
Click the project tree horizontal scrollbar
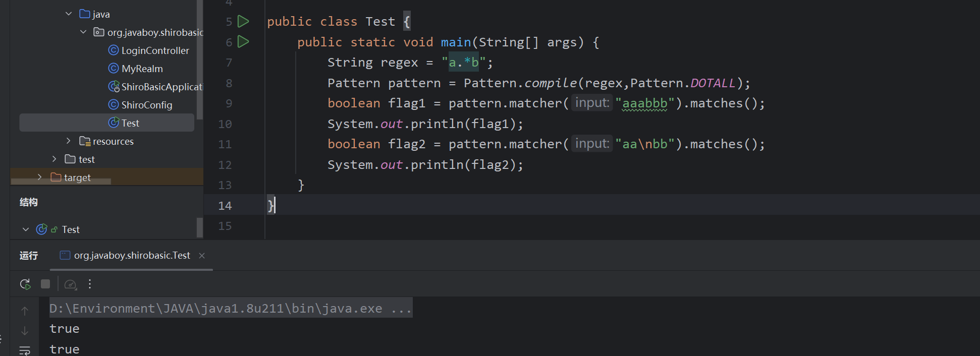(x=61, y=182)
